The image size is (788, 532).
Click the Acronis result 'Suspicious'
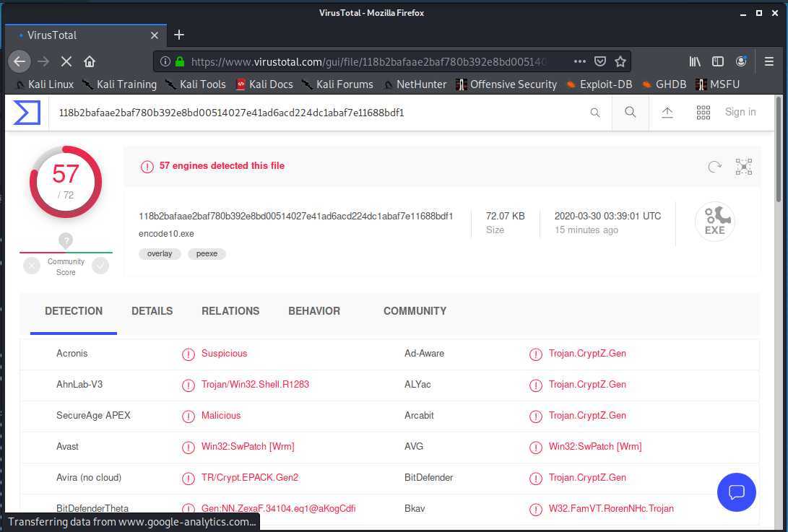224,353
